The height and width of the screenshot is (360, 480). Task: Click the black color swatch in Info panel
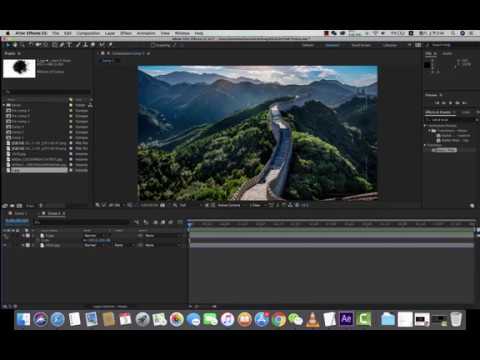[427, 65]
